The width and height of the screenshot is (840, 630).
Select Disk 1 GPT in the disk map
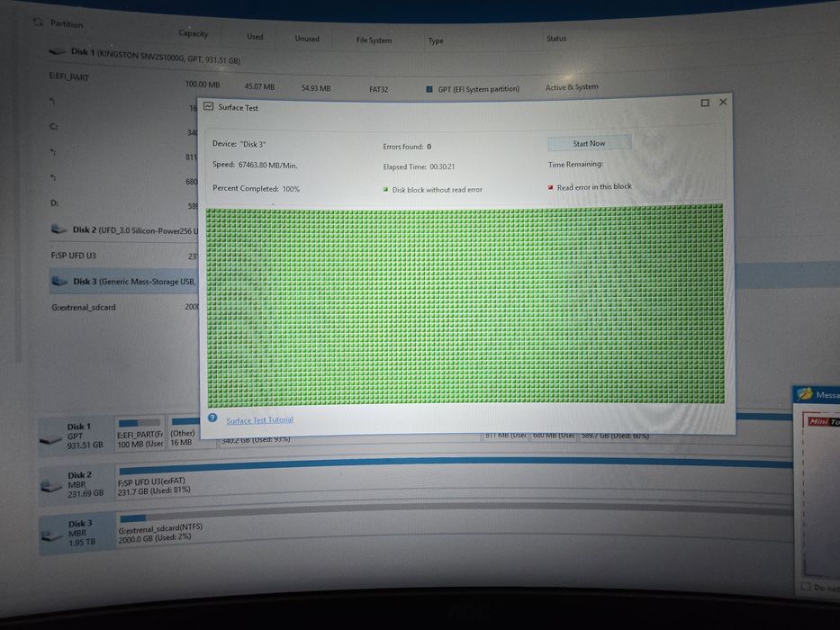pyautogui.click(x=77, y=436)
